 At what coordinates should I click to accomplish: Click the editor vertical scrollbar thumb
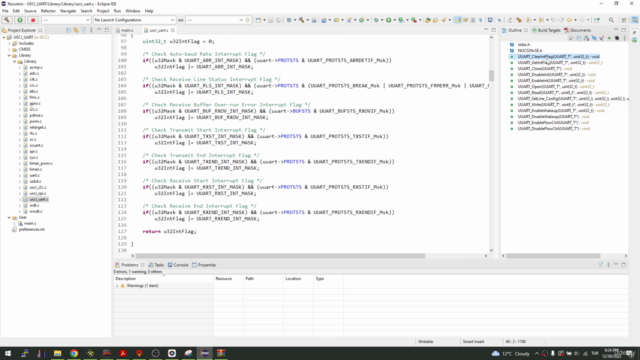pyautogui.click(x=491, y=76)
